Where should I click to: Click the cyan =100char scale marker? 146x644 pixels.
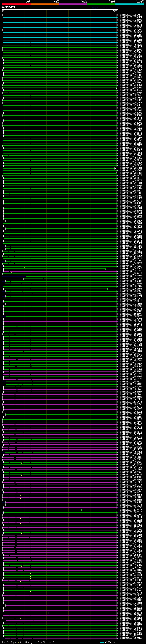102,642
